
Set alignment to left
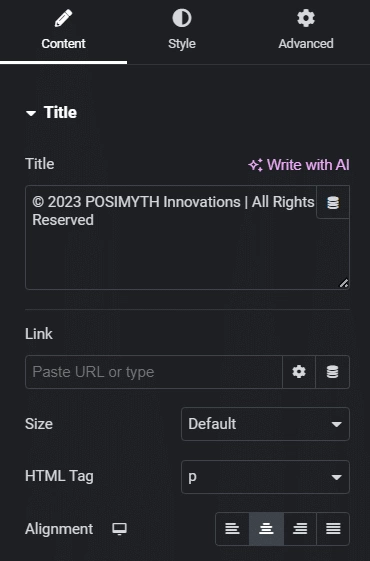(232, 529)
